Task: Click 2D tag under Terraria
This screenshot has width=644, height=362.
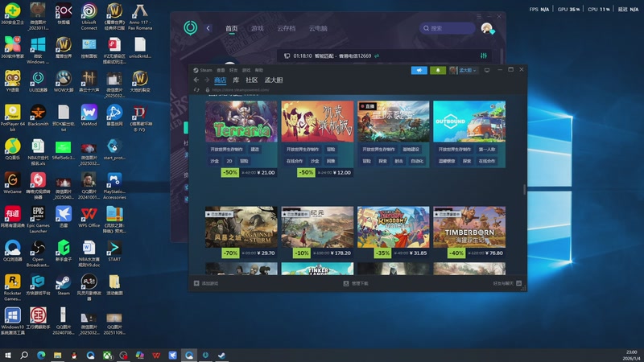Action: click(x=229, y=161)
